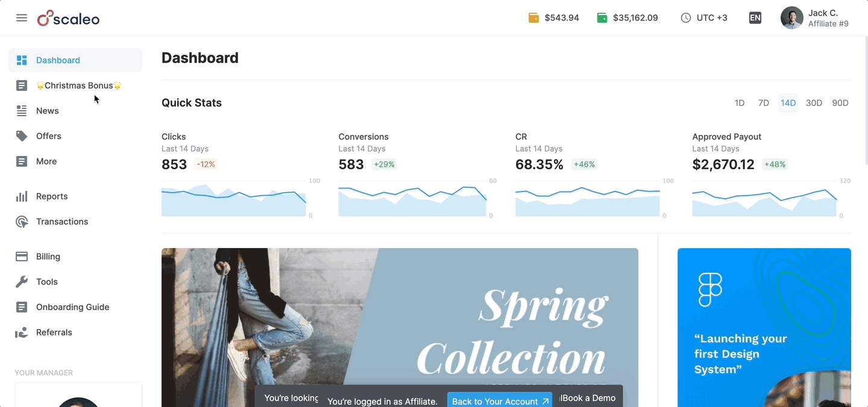Click the Referrals hand icon

[x=22, y=332]
